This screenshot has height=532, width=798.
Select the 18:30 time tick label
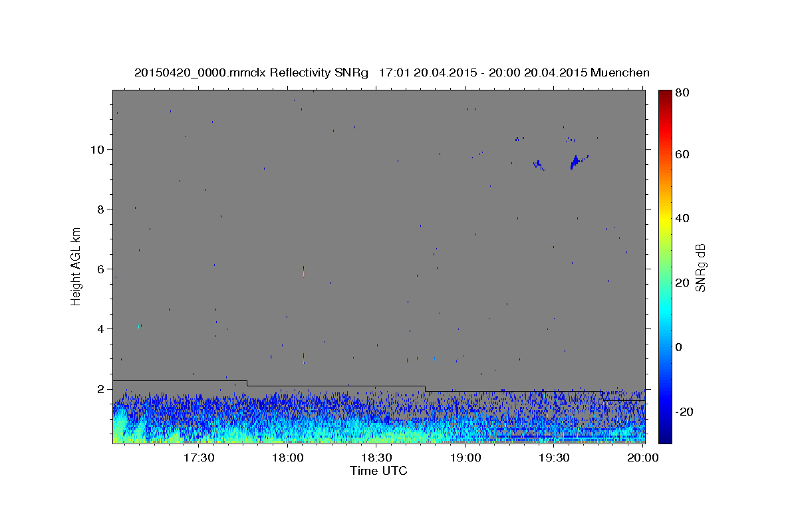click(x=376, y=458)
